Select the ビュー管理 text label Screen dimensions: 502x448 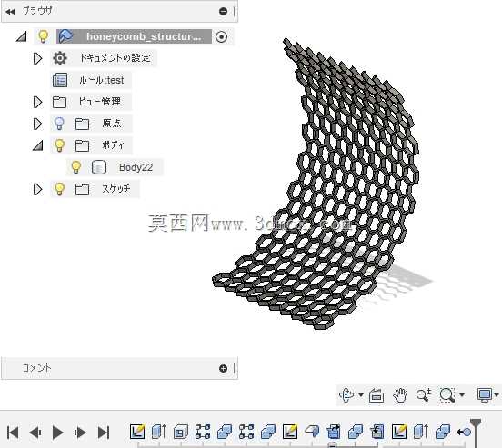point(99,102)
